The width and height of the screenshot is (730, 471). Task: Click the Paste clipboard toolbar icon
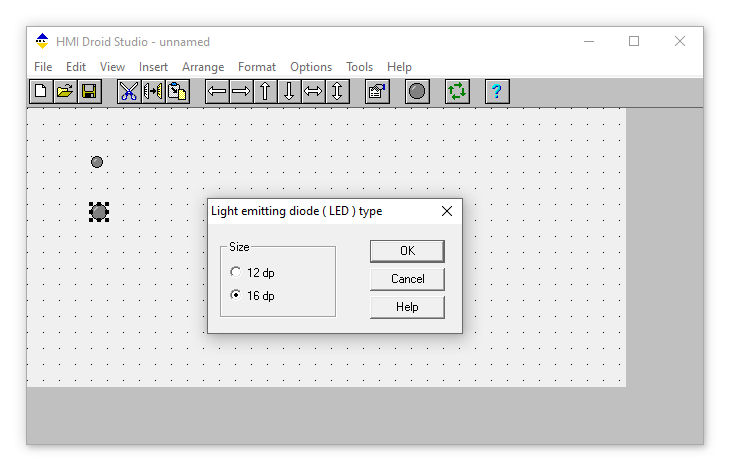(x=177, y=91)
